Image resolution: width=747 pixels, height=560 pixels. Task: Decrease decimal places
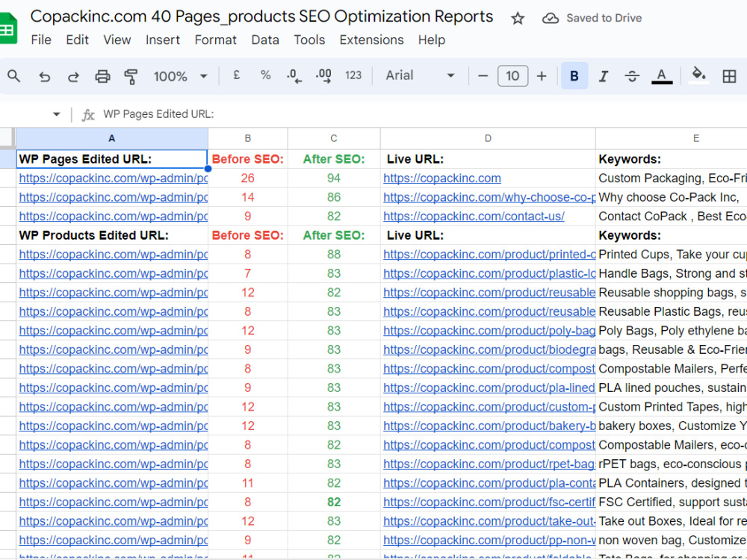point(294,75)
